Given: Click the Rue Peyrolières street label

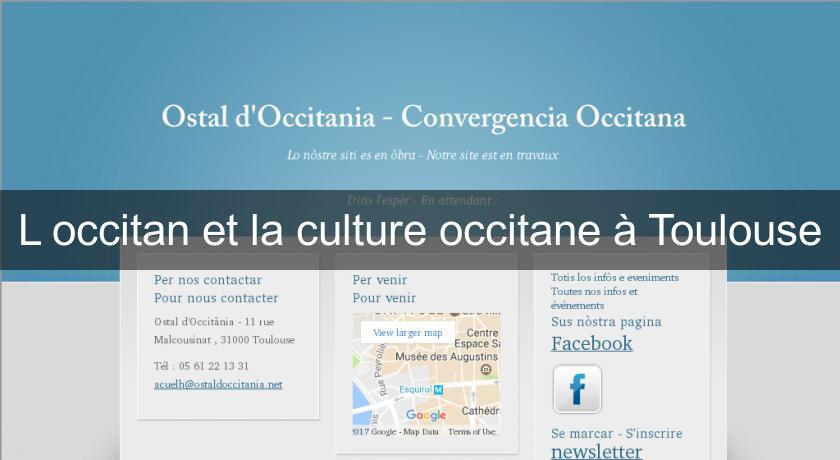Looking at the screenshot, I should pos(380,370).
